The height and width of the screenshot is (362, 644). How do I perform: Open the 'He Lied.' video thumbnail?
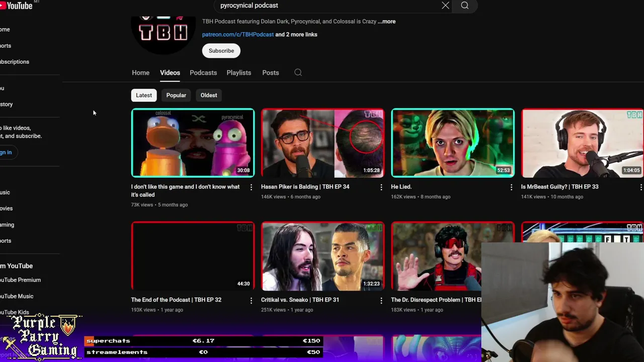(x=453, y=143)
